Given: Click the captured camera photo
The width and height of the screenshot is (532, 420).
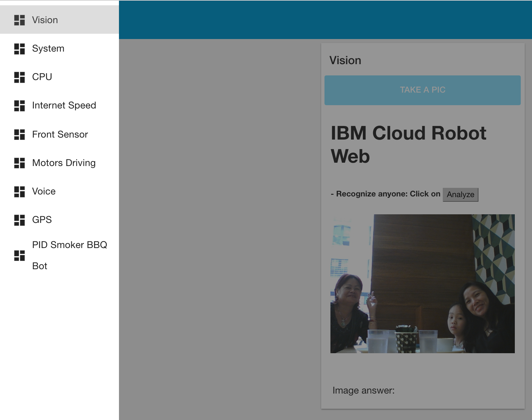Looking at the screenshot, I should point(423,284).
